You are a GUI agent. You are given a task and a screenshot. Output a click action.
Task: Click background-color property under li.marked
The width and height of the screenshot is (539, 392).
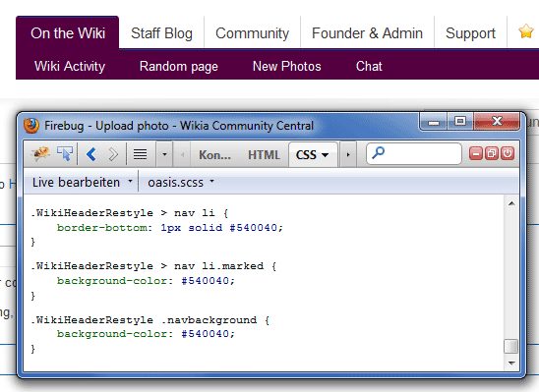click(112, 281)
